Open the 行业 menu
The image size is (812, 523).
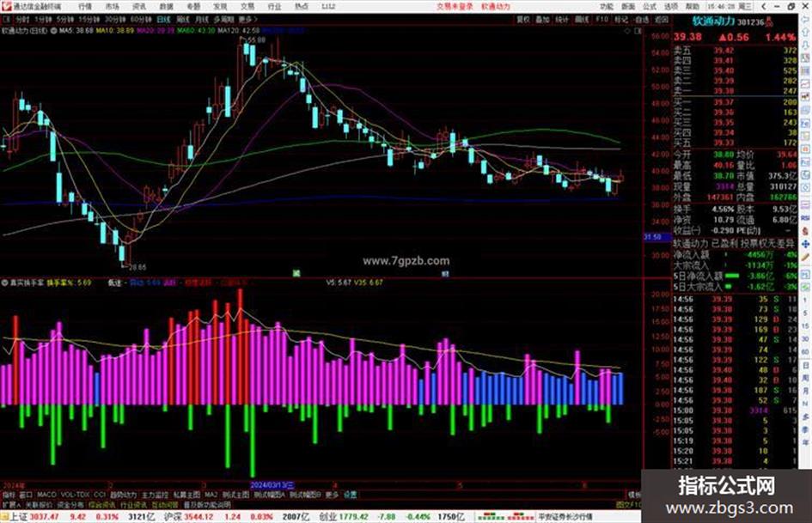click(x=274, y=6)
